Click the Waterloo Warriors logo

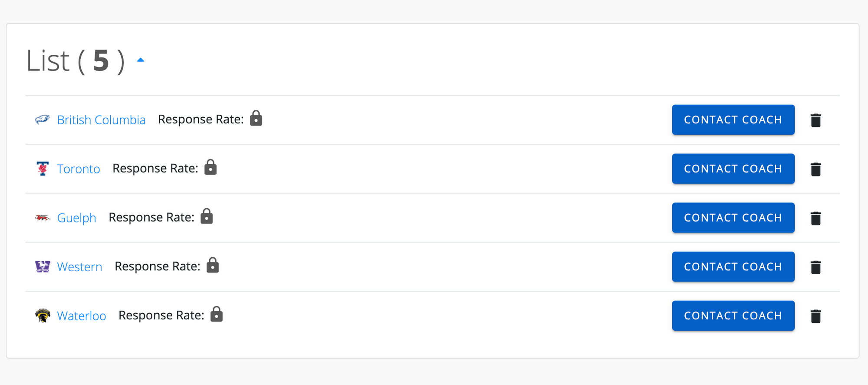click(x=43, y=315)
